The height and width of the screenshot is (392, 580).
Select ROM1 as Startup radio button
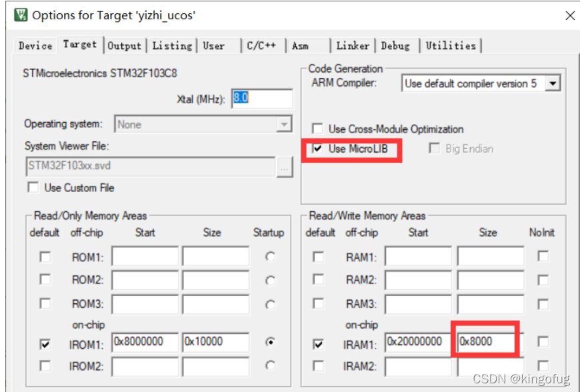[271, 257]
